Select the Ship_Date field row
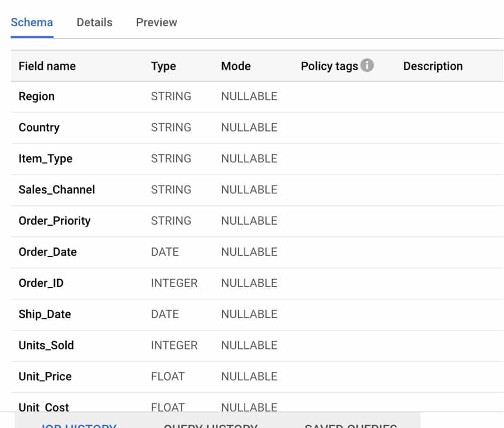This screenshot has width=504, height=428. (45, 314)
